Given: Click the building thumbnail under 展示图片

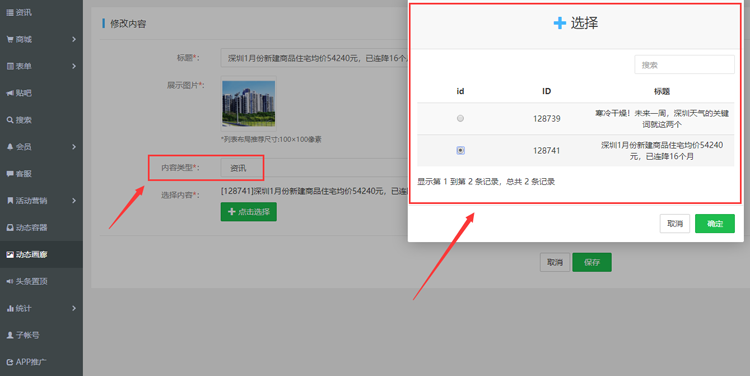Looking at the screenshot, I should 249,103.
